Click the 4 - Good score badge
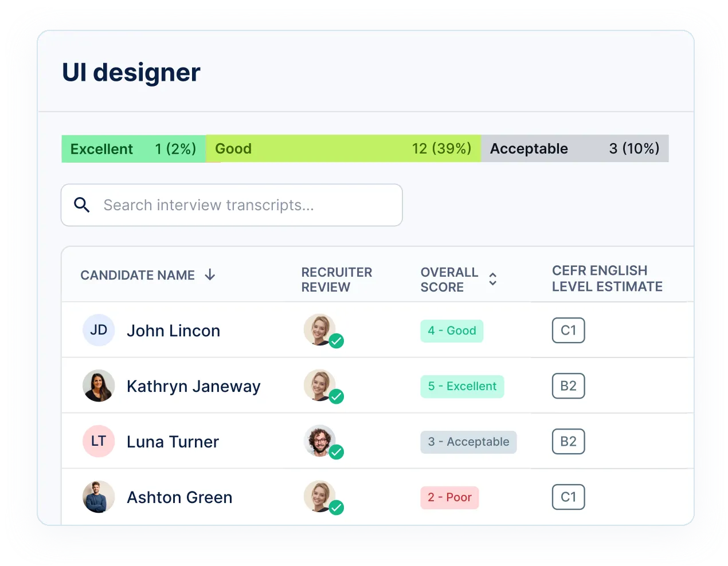The width and height of the screenshot is (728, 566). [x=452, y=331]
